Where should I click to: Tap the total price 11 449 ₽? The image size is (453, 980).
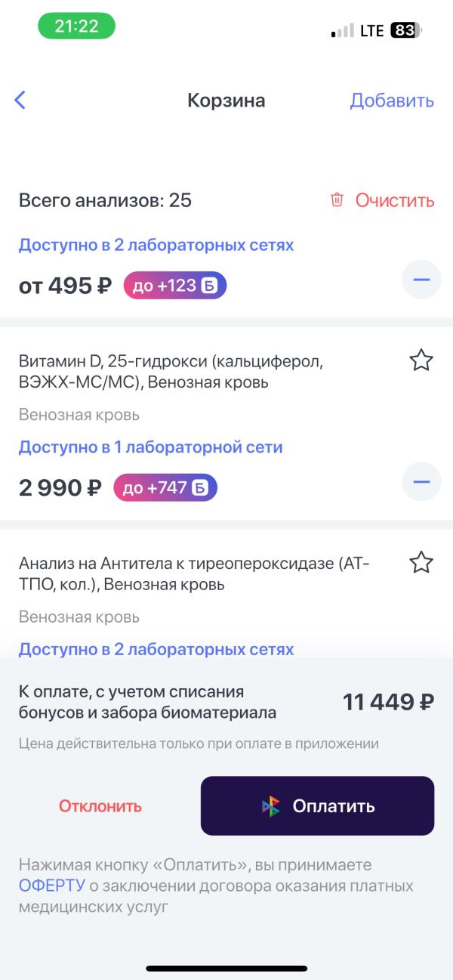tap(388, 702)
